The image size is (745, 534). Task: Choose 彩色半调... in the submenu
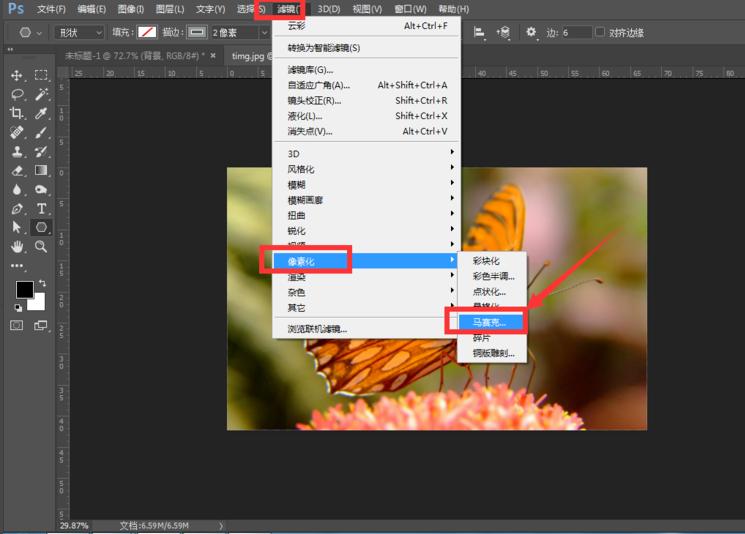(492, 276)
